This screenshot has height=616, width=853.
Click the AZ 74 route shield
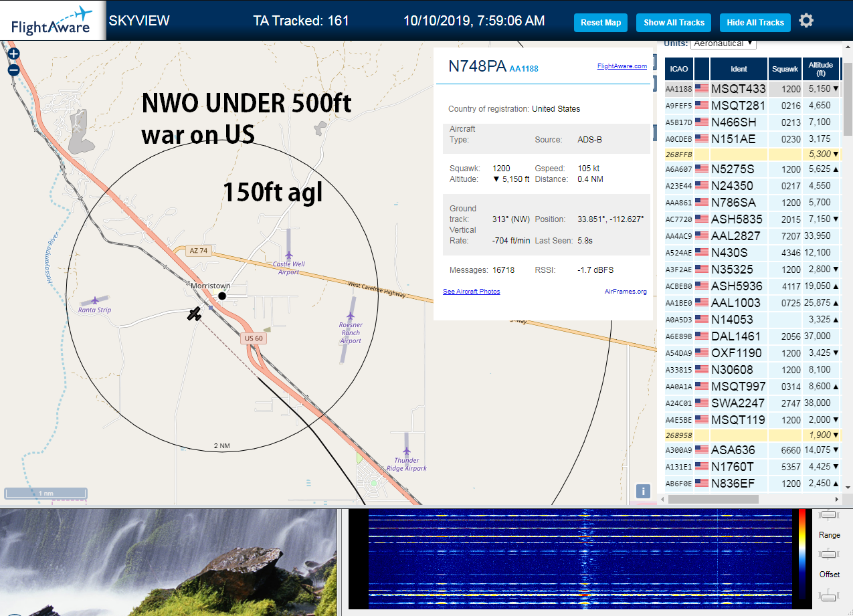click(199, 251)
